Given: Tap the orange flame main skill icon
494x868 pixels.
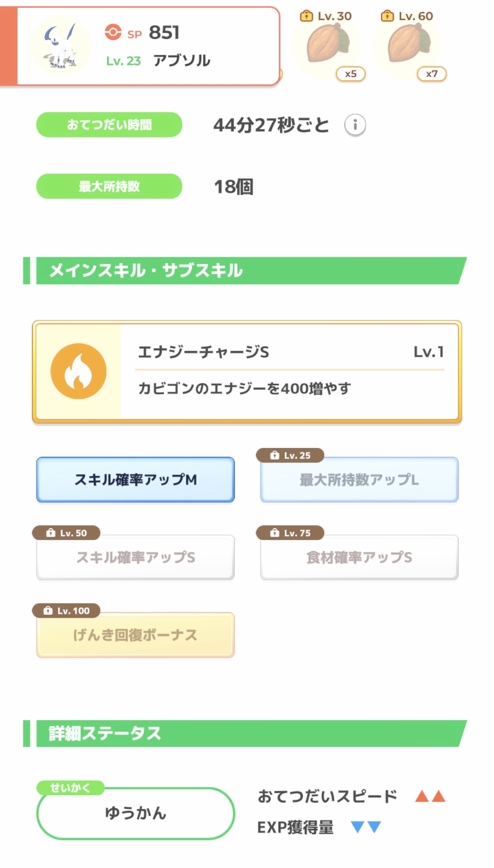Looking at the screenshot, I should point(79,371).
